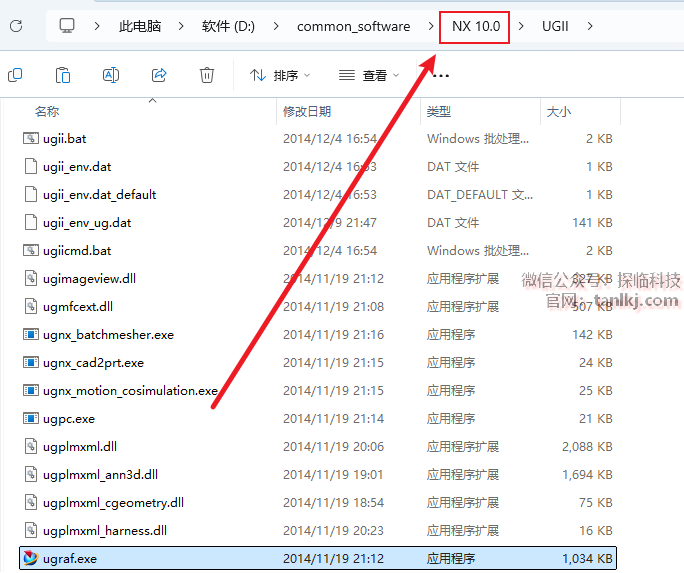Click the ugimageview.dll file icon
The width and height of the screenshot is (684, 573).
pos(31,279)
